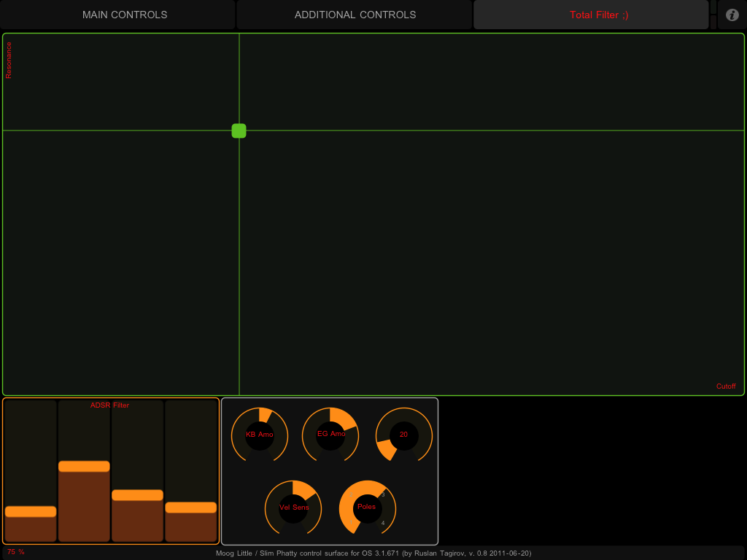Image resolution: width=747 pixels, height=560 pixels.
Task: Click the ADSR Filter label
Action: [109, 405]
